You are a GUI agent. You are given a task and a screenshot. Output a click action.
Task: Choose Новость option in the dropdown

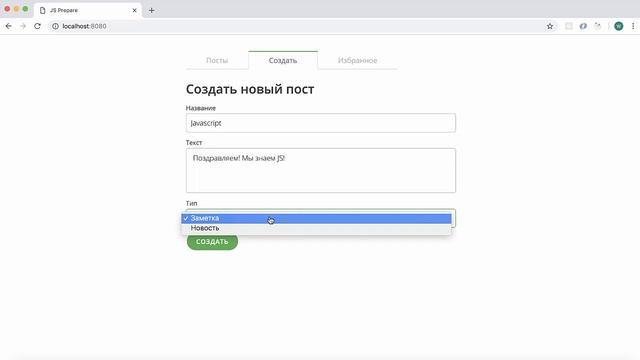pos(316,228)
